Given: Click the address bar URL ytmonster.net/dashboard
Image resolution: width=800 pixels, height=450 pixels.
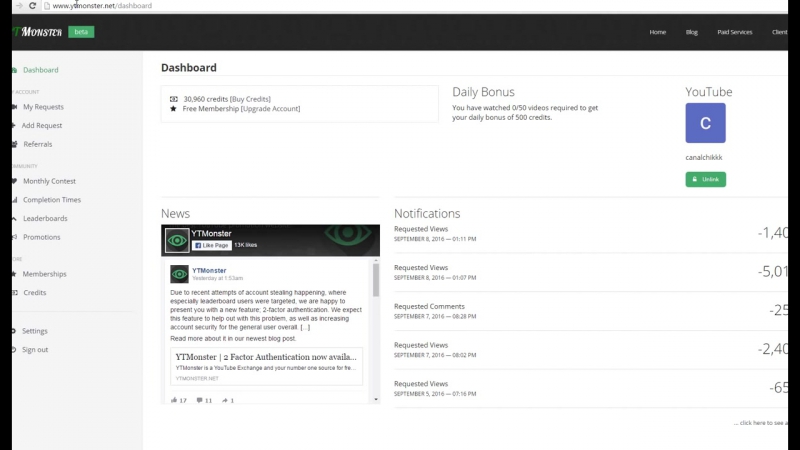Looking at the screenshot, I should 102,6.
